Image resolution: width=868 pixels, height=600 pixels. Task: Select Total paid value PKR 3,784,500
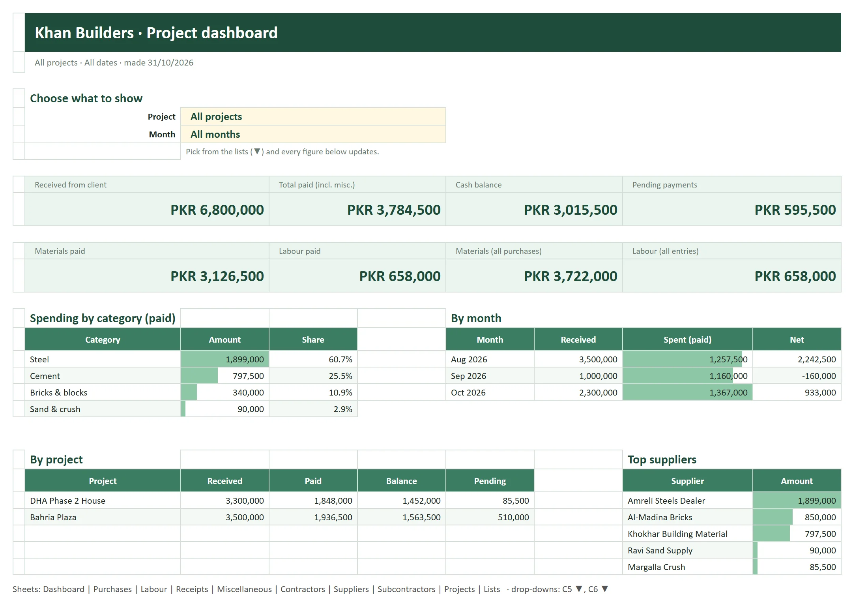pos(357,210)
